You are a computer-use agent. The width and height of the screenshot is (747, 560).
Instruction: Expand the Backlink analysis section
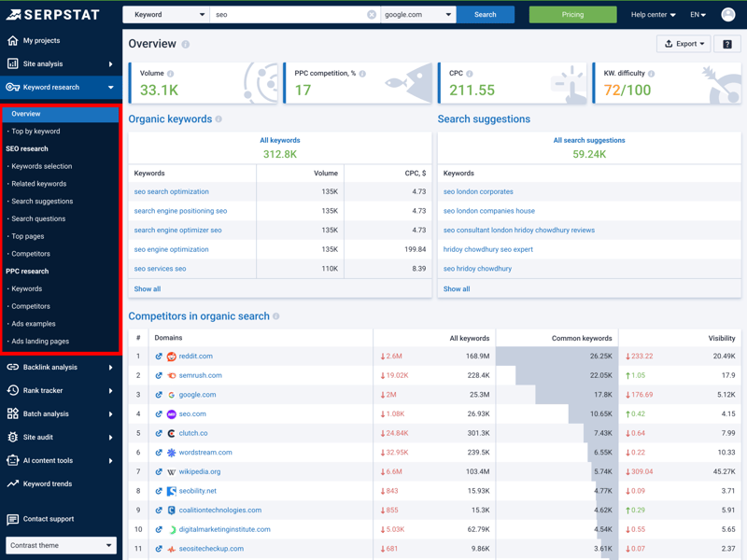tap(61, 368)
